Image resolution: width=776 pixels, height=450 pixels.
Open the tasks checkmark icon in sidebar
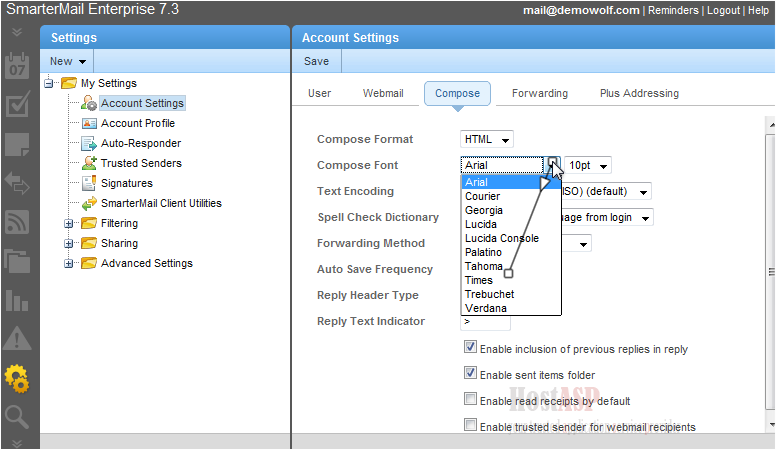point(17,104)
